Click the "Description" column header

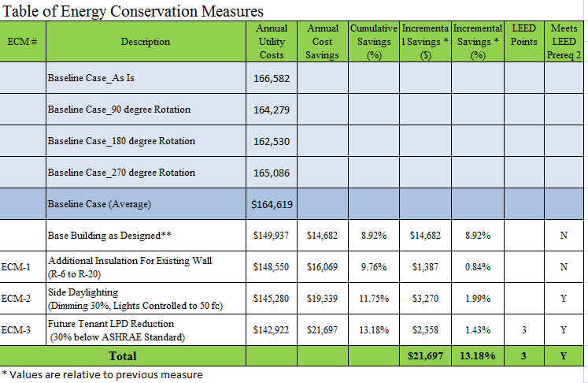click(145, 42)
